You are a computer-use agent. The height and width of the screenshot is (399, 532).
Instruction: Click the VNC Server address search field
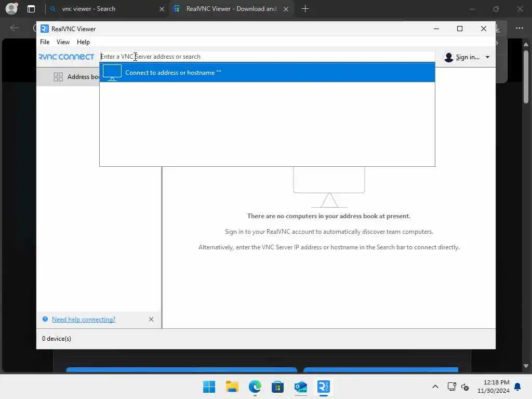(x=267, y=57)
